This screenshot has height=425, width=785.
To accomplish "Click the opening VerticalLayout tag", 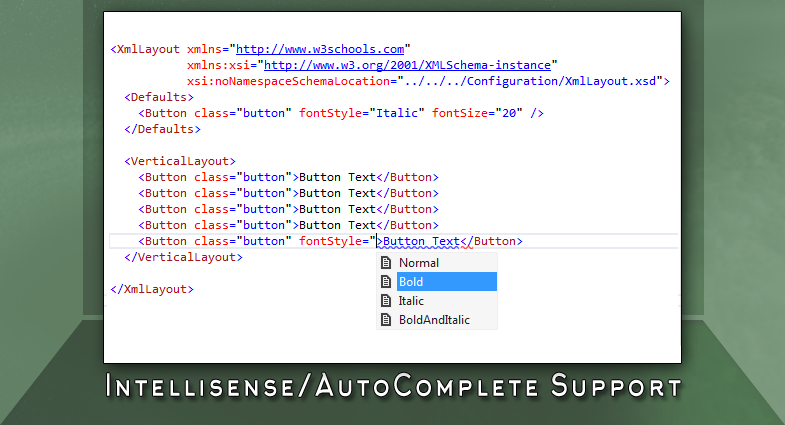I will (x=180, y=161).
